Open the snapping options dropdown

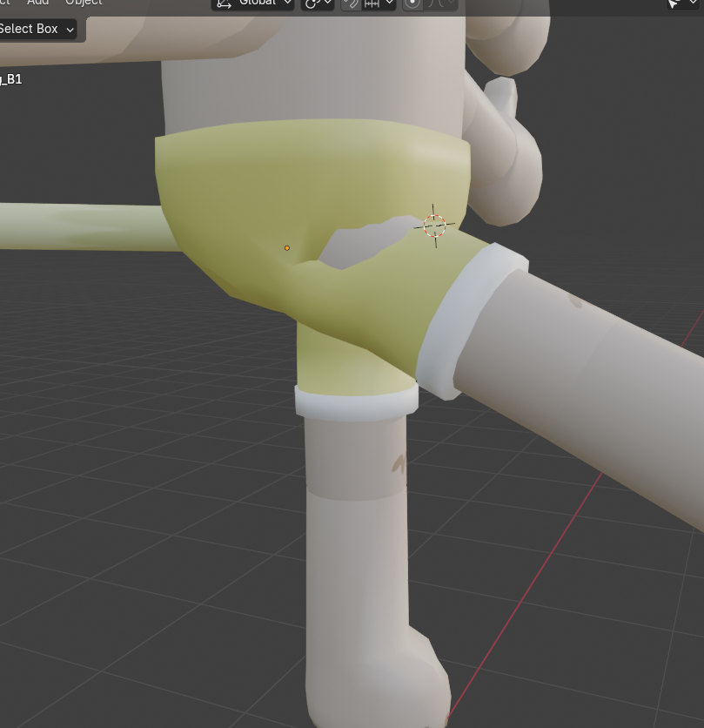[379, 3]
